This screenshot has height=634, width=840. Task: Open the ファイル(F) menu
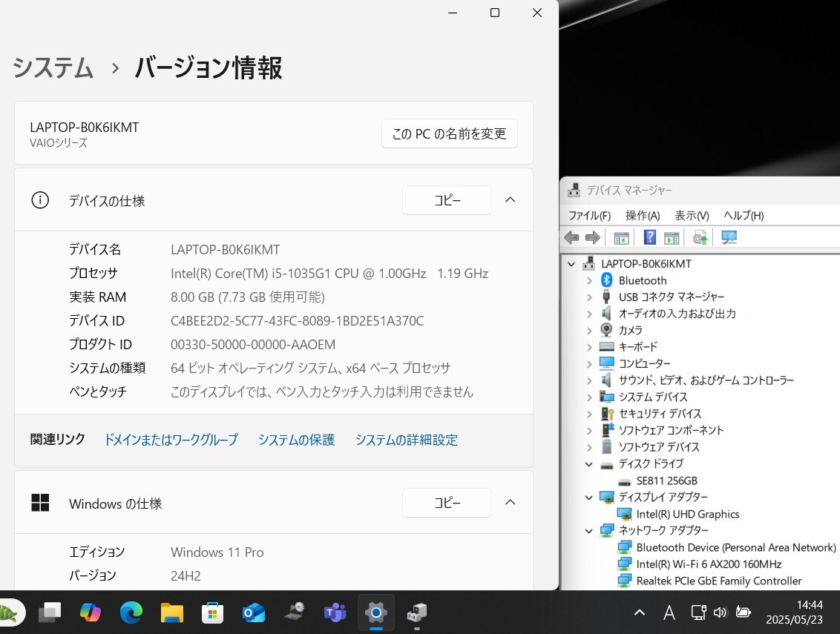point(589,215)
